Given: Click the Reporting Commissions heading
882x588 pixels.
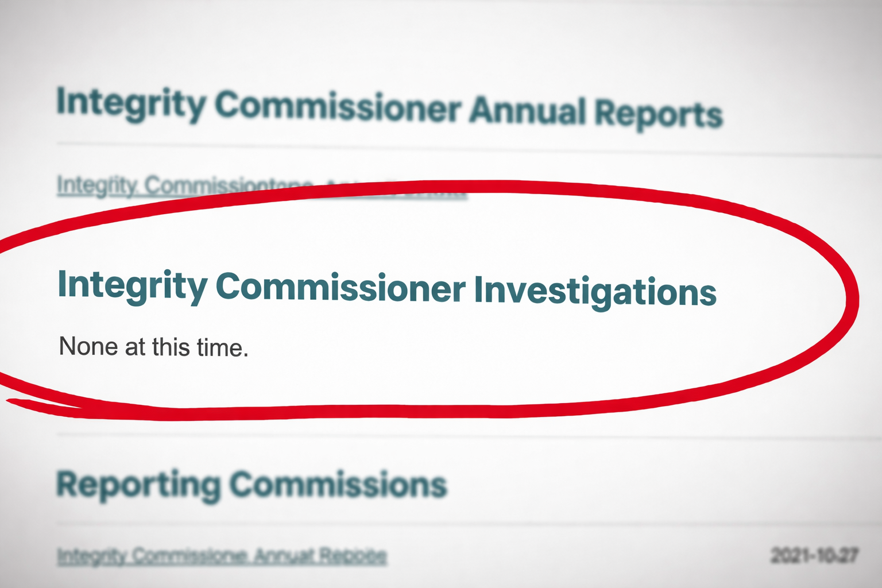Looking at the screenshot, I should click(252, 485).
